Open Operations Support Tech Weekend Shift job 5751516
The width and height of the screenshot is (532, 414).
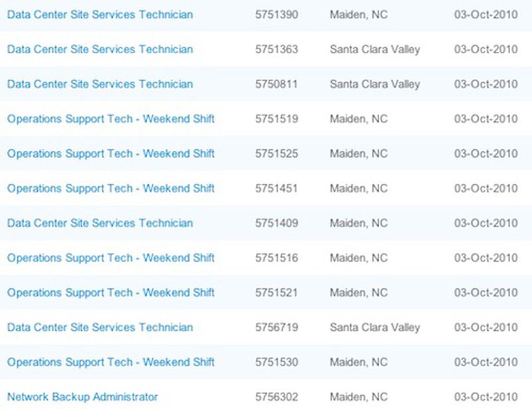(110, 258)
